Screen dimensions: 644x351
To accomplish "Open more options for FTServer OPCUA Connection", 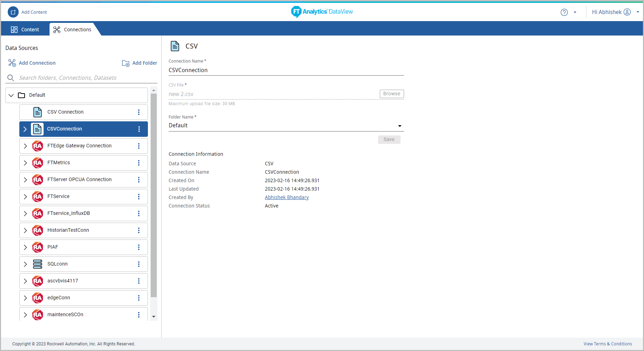I will [x=139, y=180].
